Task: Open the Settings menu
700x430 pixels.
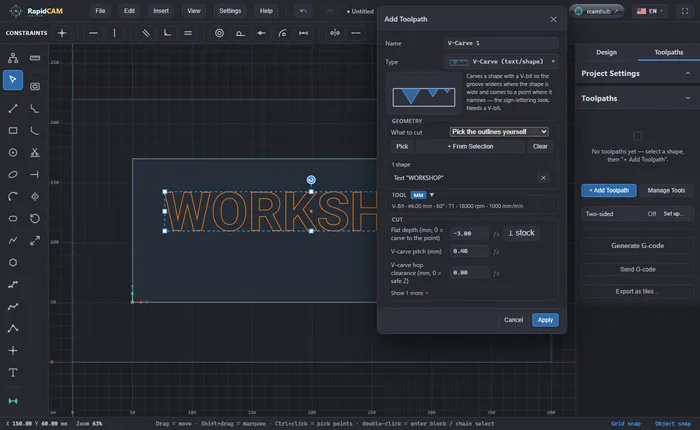Action: [x=230, y=11]
